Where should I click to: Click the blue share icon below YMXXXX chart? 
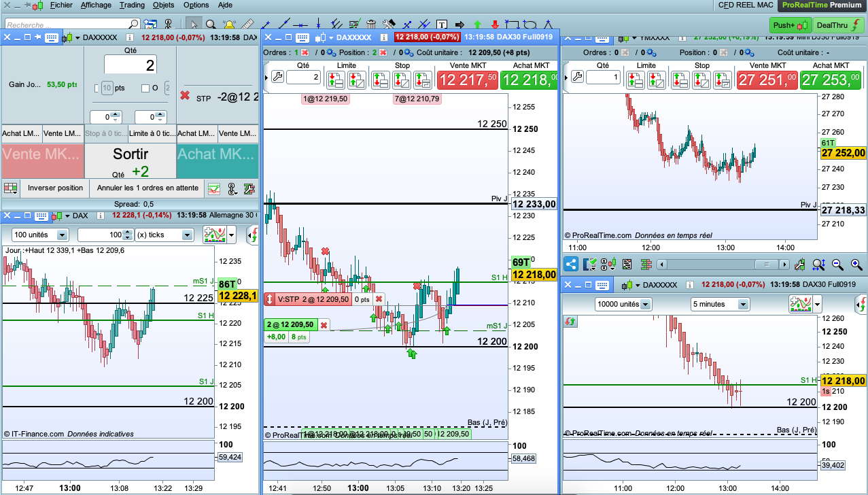[x=571, y=264]
